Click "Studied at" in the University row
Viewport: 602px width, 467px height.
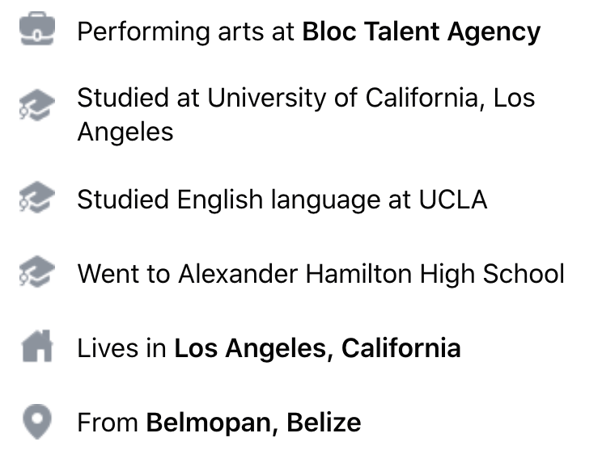coord(138,98)
